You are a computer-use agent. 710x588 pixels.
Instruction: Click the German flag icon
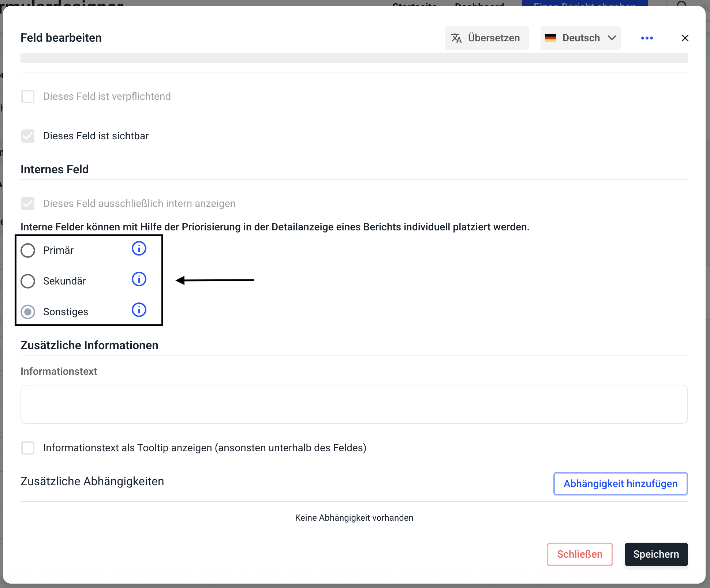(550, 38)
